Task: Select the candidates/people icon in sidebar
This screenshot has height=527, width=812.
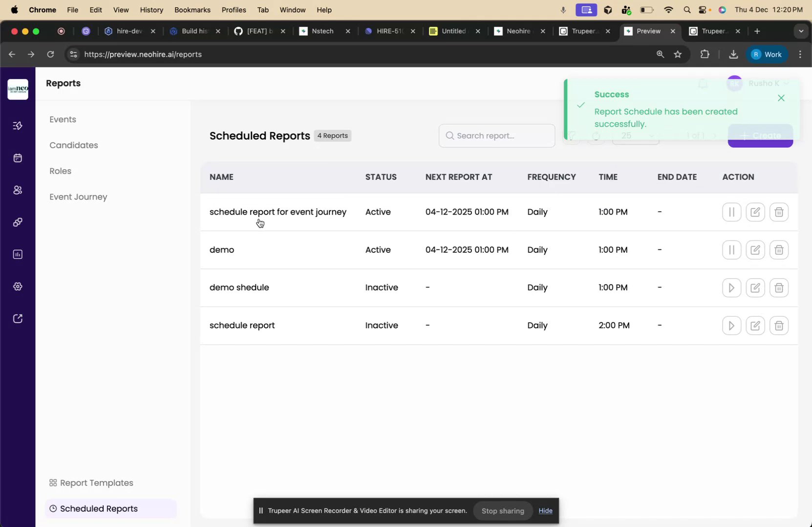Action: [18, 190]
